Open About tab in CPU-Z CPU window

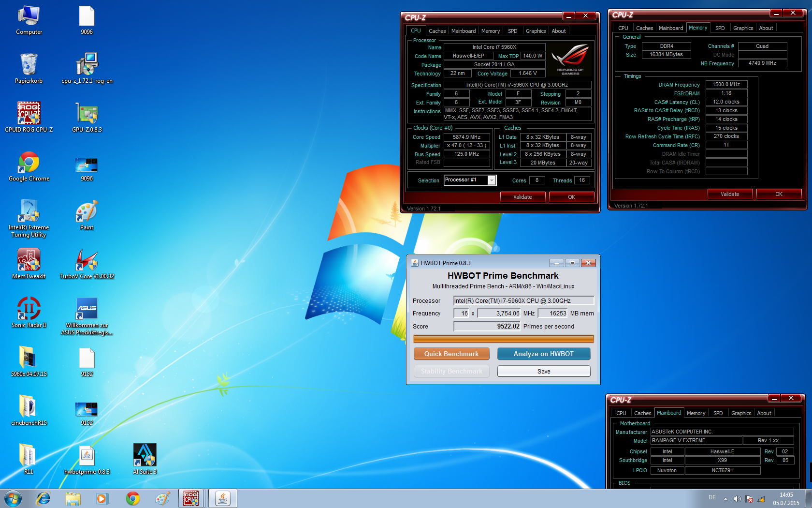[x=559, y=31]
